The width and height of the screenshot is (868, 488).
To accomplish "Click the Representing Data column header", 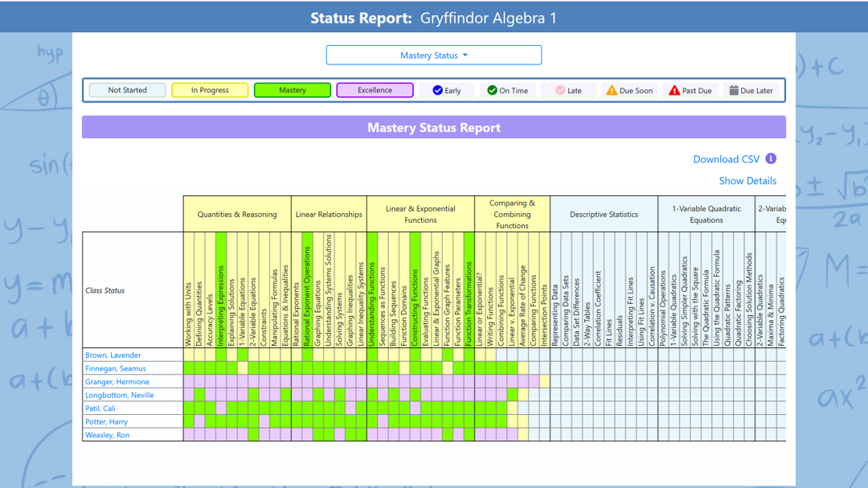I will coord(555,289).
